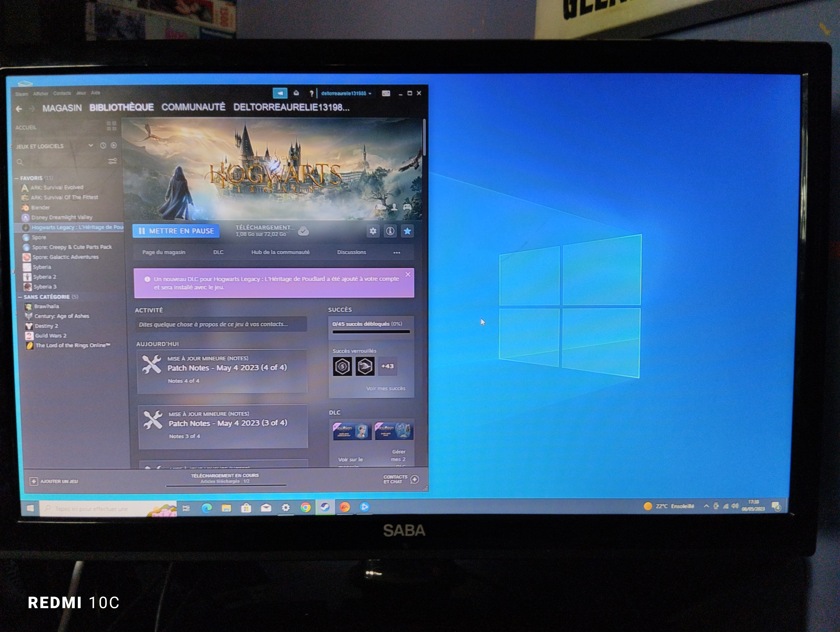Open advanced filters icon in library sidebar
The width and height of the screenshot is (840, 632).
point(112,161)
